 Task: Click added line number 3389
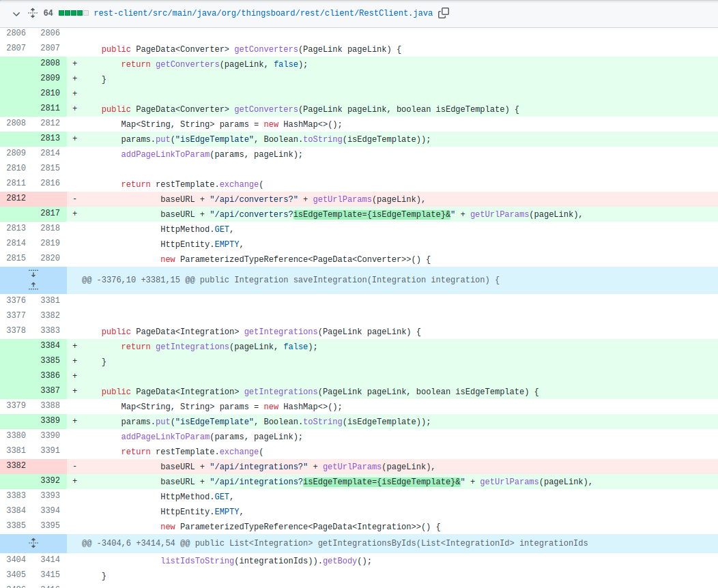pos(50,420)
